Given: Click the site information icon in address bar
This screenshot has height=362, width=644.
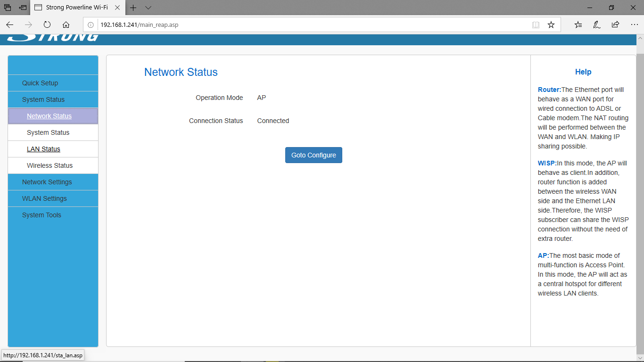Looking at the screenshot, I should click(91, 25).
